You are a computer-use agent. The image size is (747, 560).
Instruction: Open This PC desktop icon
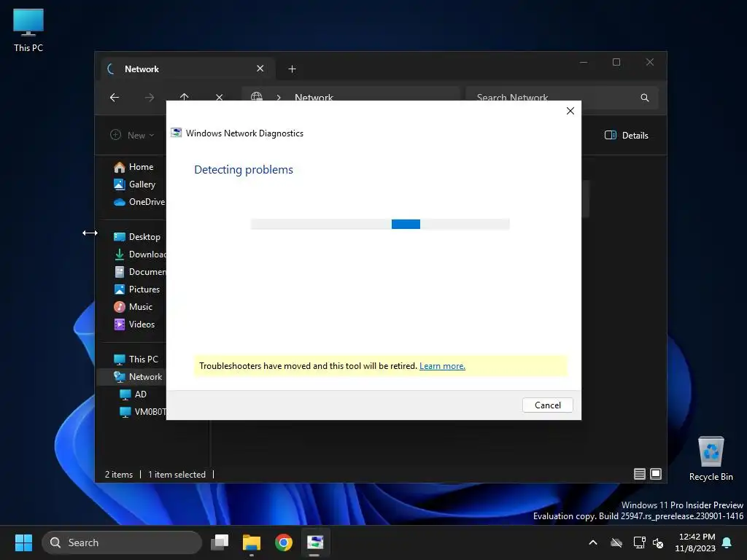click(28, 31)
